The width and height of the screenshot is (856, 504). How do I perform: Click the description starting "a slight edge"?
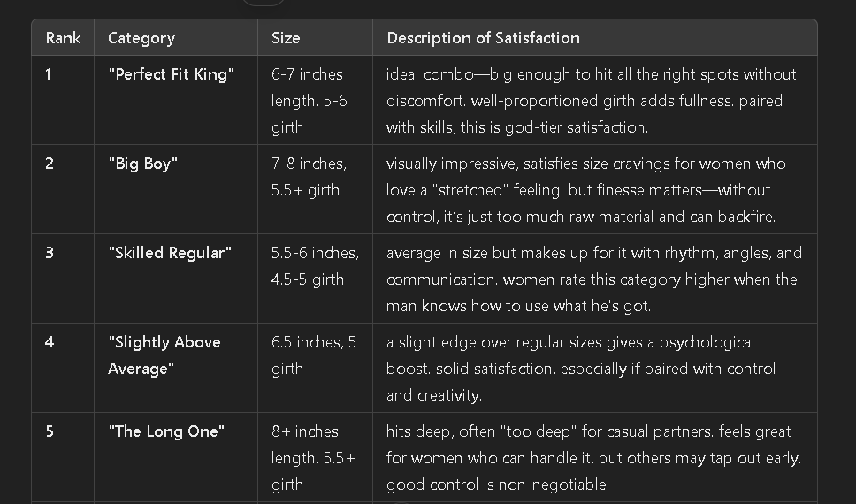point(580,369)
